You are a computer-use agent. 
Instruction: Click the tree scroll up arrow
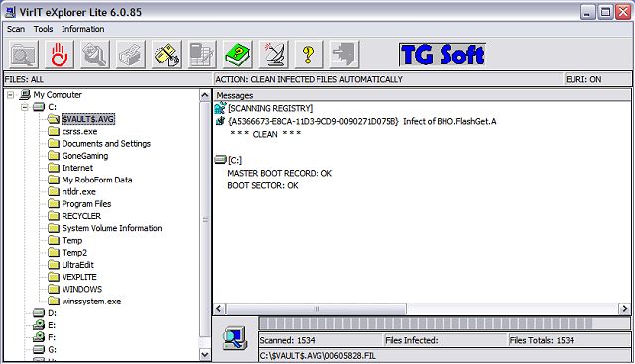point(205,95)
